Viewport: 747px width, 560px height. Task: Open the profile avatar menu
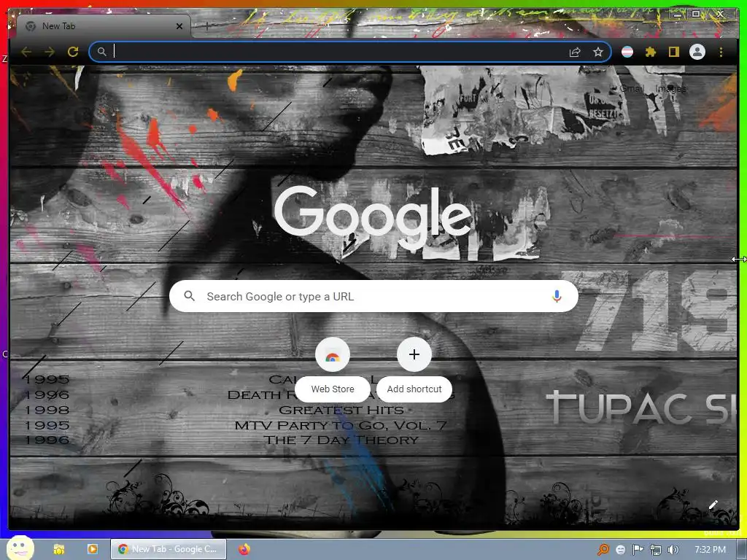click(697, 52)
